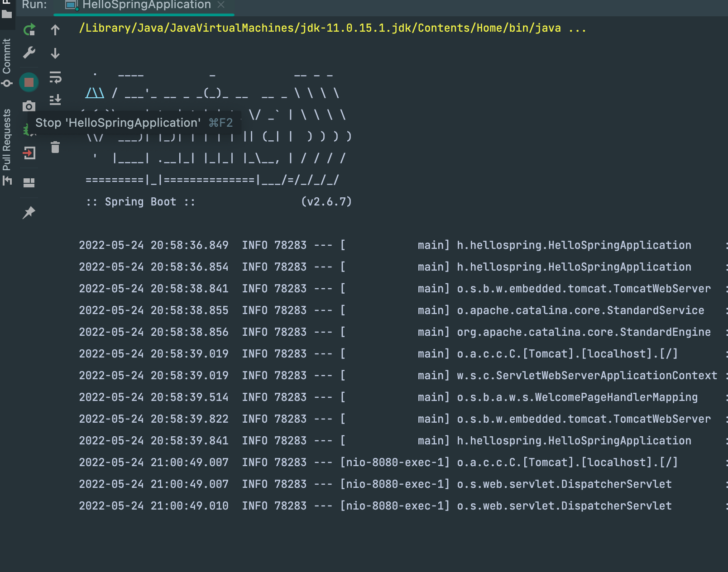The height and width of the screenshot is (572, 728).
Task: Take thread dump with camera icon
Action: (29, 106)
